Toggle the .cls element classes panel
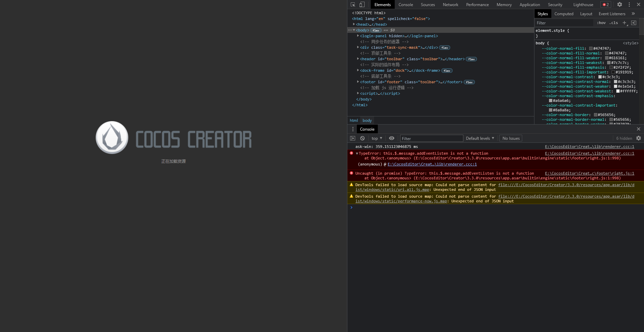The height and width of the screenshot is (332, 644). click(614, 23)
